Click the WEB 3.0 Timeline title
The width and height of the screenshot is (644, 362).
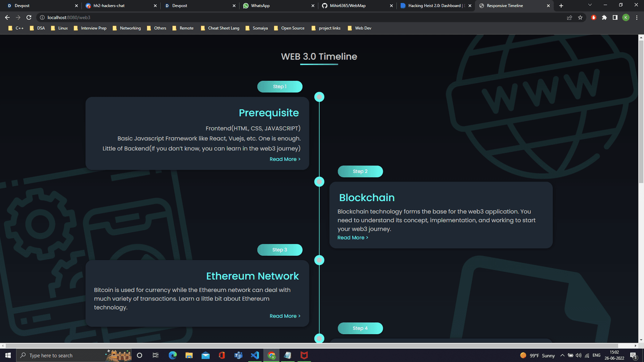point(319,57)
